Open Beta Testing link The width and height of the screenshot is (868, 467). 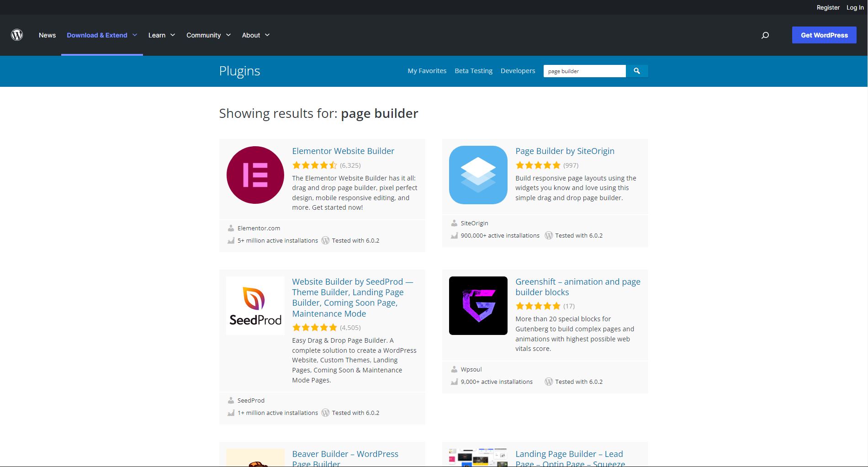pos(474,71)
